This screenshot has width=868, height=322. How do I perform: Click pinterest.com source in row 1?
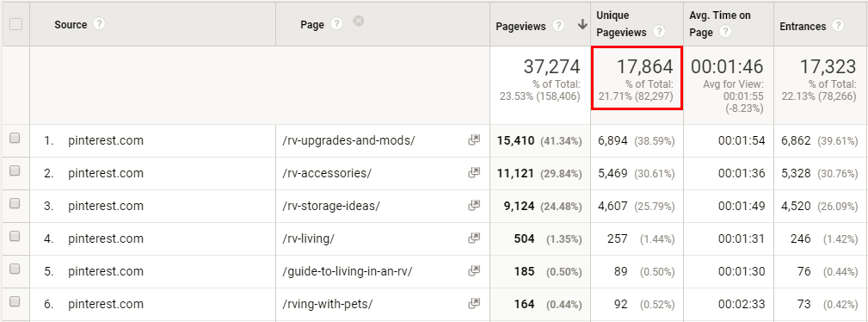(x=106, y=141)
